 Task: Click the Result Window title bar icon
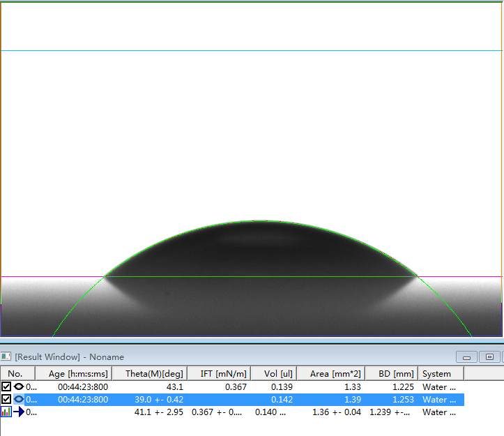(x=6, y=356)
